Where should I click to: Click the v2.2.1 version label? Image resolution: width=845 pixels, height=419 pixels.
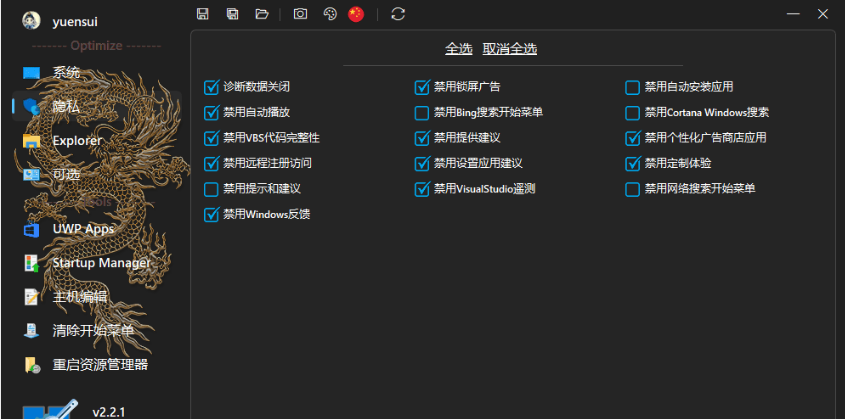(x=109, y=412)
